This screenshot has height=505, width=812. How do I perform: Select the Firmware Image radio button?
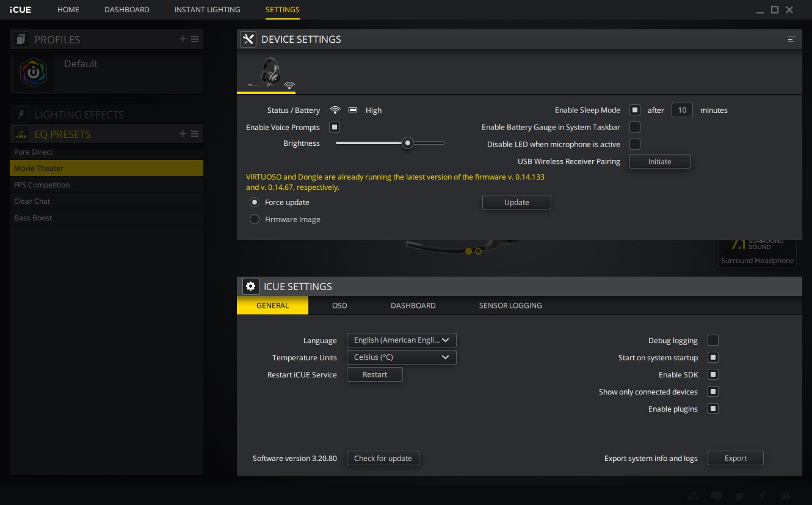coord(255,219)
